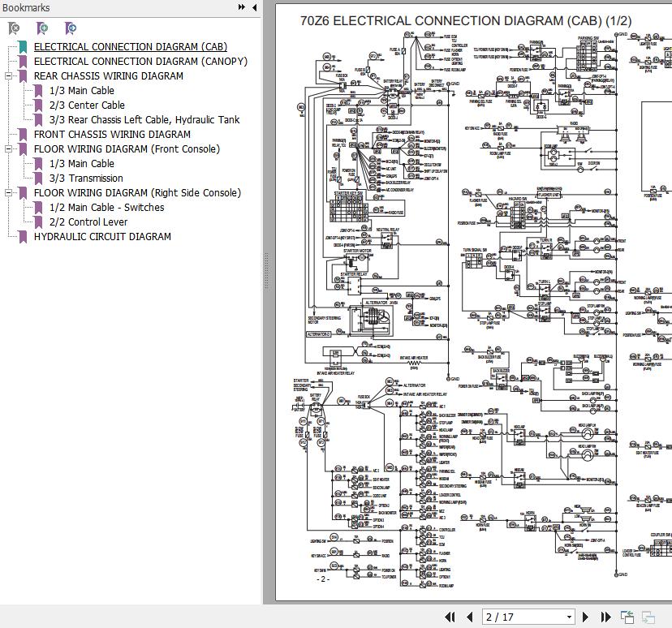672x628 pixels.
Task: Go to the next page
Action: [x=587, y=617]
